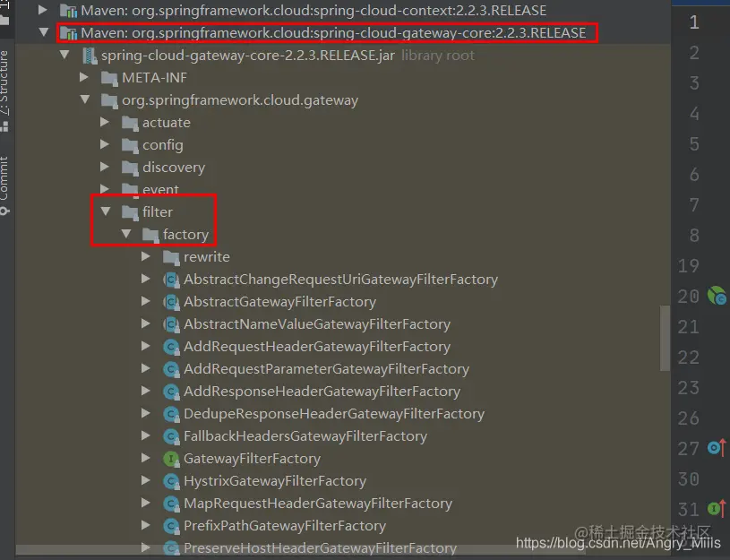Click AbstractNameValueGatewayFilterFactory abstract class icon

(171, 323)
